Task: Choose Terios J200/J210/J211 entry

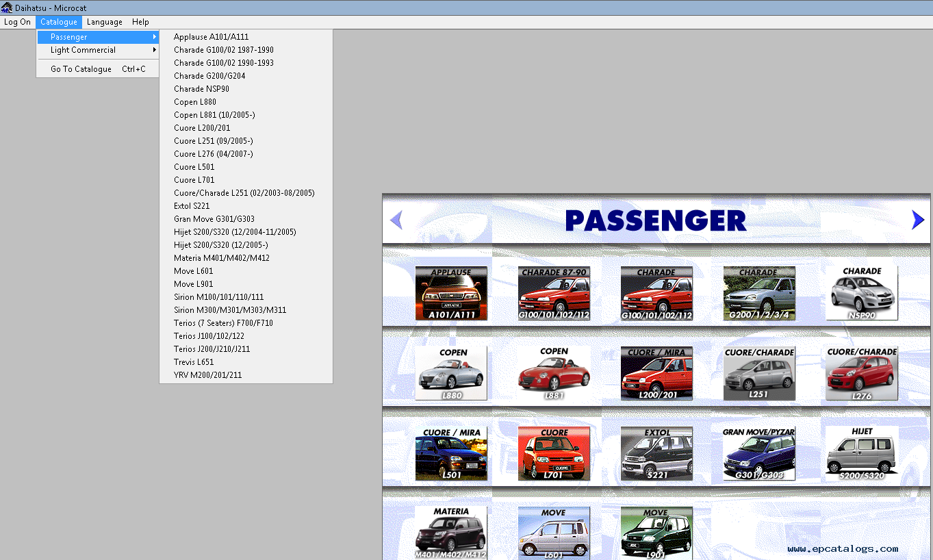Action: coord(246,349)
